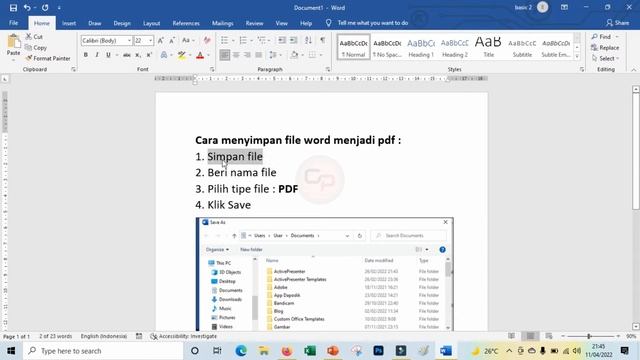Click the Replace button
This screenshot has width=640, height=360.
tap(605, 48)
